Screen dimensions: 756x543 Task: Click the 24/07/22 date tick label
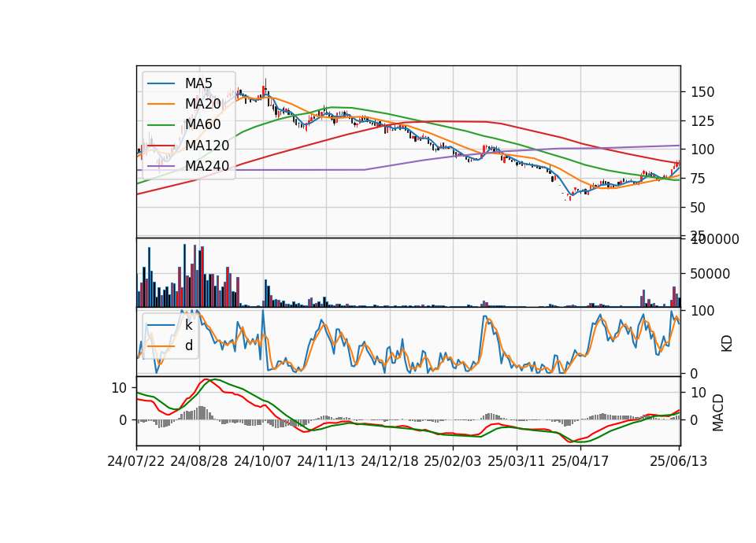pos(136,461)
